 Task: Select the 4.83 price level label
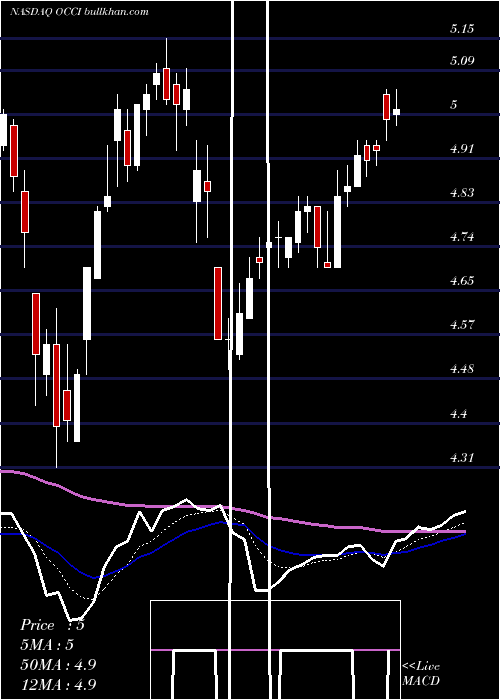coord(462,193)
